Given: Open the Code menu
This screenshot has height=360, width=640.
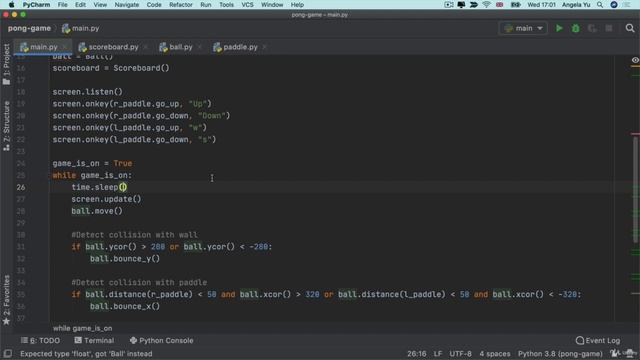Looking at the screenshot, I should point(154,5).
